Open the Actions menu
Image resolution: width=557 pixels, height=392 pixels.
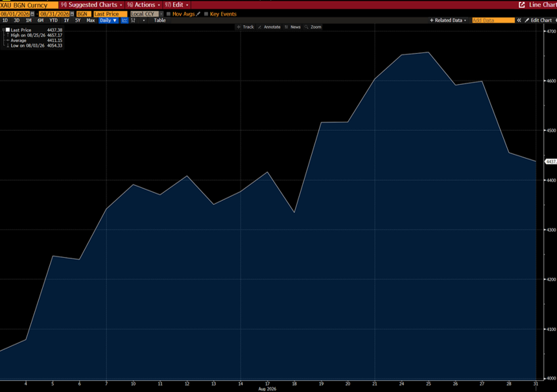143,5
